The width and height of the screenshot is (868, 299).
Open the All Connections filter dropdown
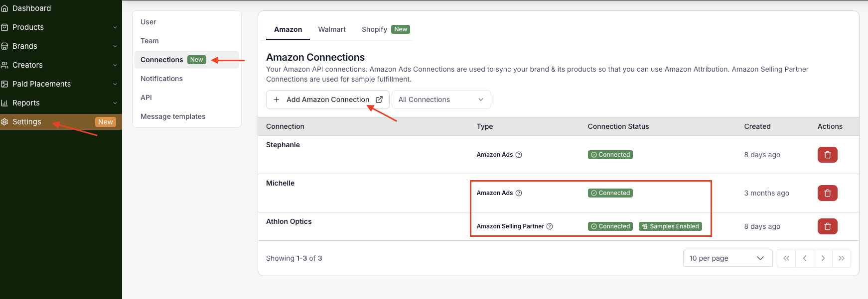tap(441, 100)
